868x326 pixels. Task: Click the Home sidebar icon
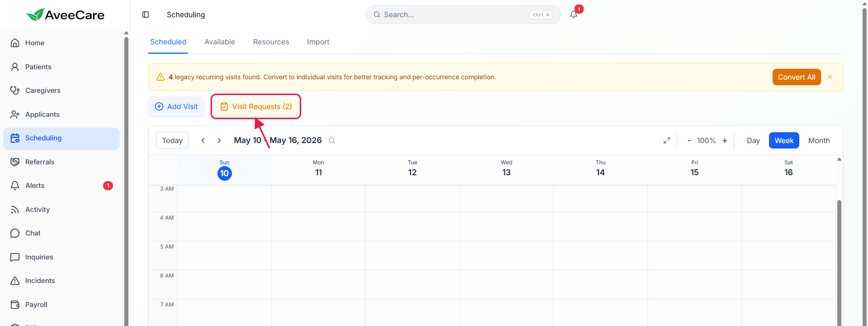15,43
